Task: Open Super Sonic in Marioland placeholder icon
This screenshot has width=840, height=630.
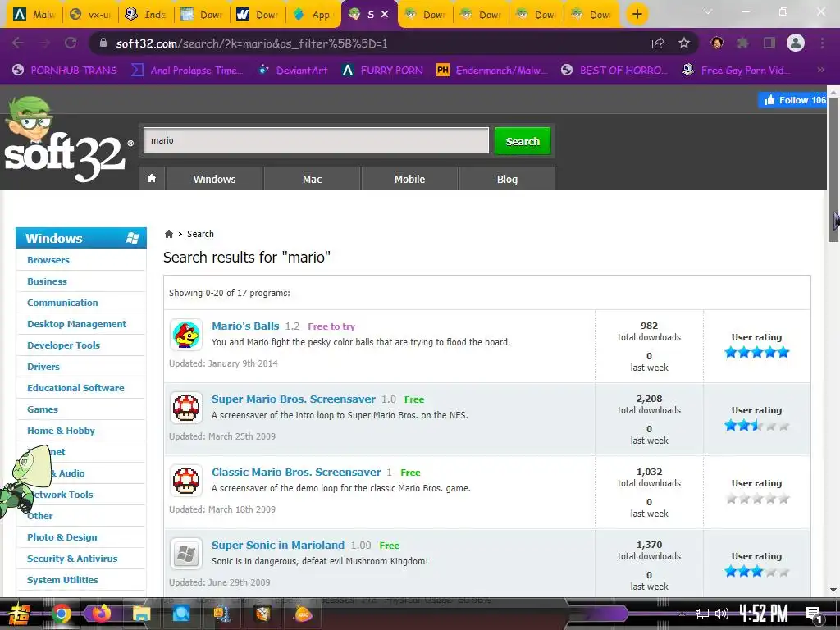Action: click(186, 554)
